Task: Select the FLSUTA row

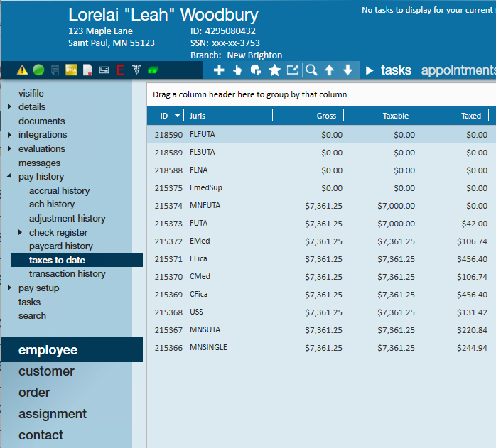Action: 321,153
